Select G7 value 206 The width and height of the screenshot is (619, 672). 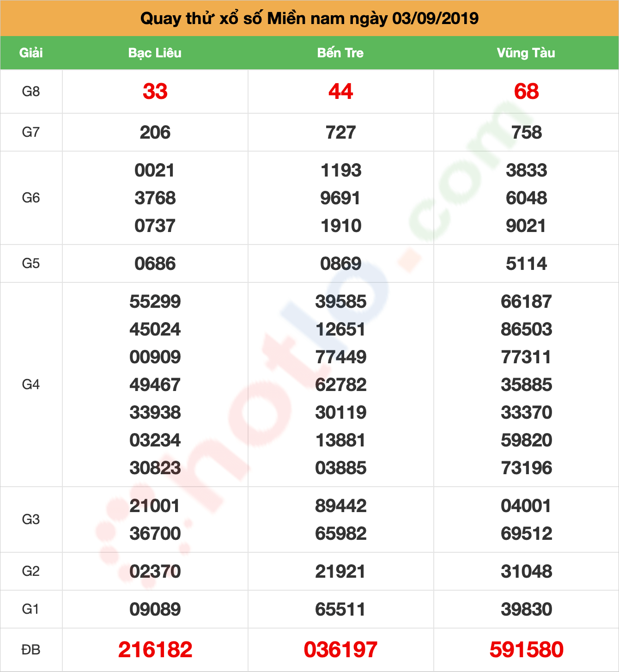[x=155, y=133]
